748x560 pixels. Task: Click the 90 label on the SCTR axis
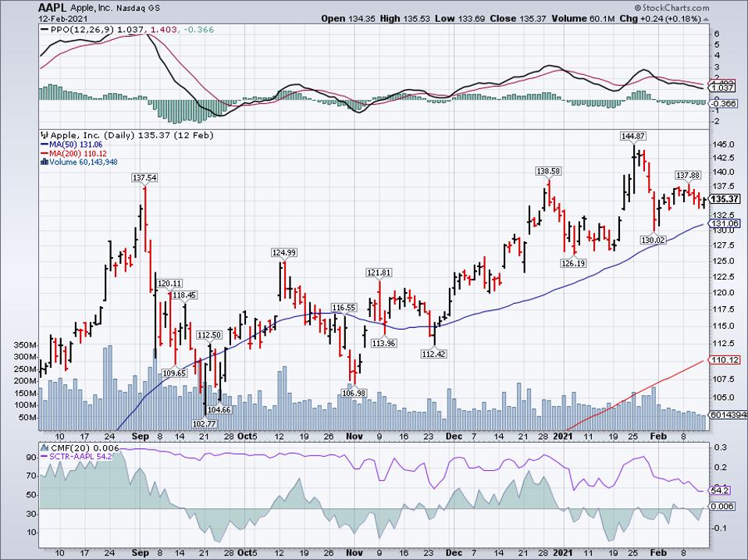click(31, 458)
